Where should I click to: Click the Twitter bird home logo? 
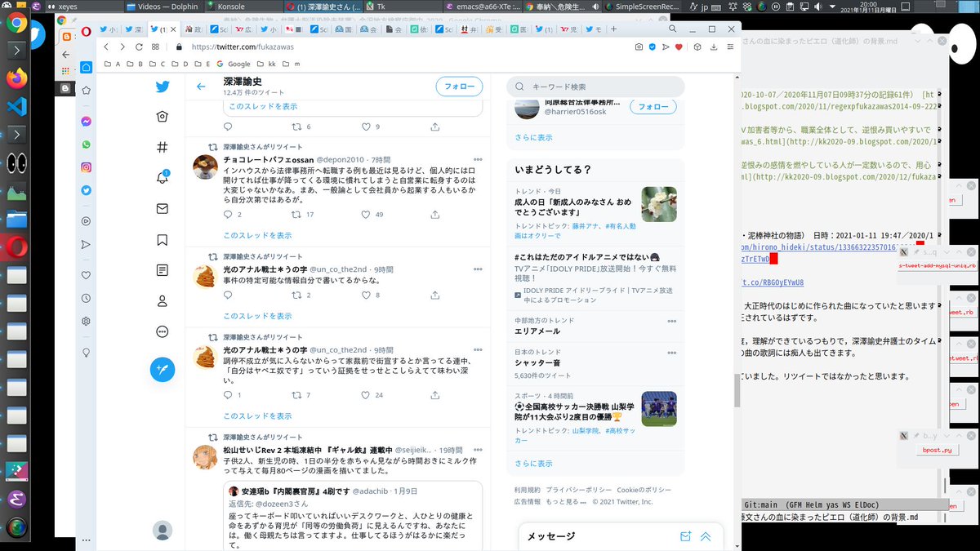163,87
